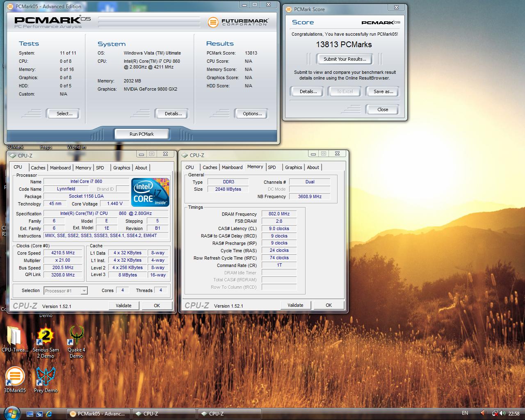
Task: Switch to CPU tab in right CPU-Z window
Action: point(189,167)
